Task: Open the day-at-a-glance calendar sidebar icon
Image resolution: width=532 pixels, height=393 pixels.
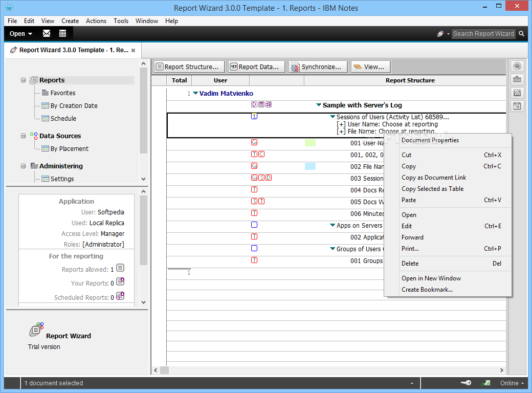Action: tap(517, 106)
